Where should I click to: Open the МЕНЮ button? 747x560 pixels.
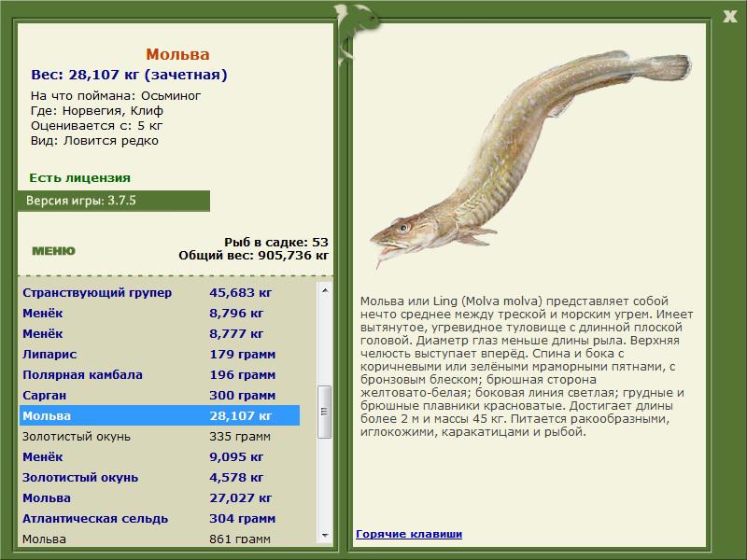point(53,251)
